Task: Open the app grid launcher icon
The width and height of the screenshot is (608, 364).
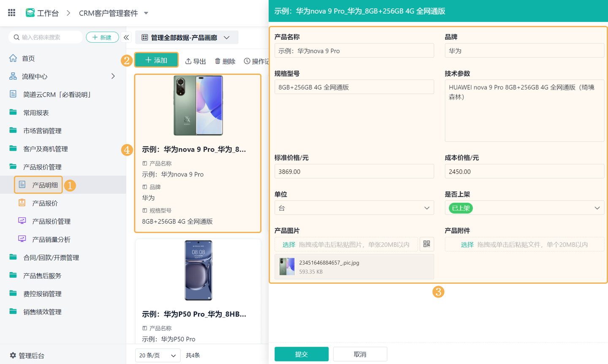Action: [12, 13]
